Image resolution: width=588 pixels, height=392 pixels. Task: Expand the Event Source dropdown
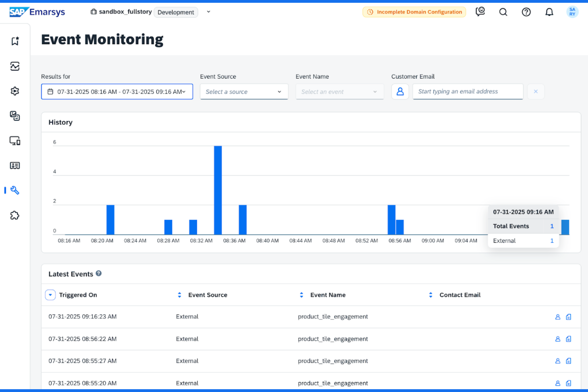244,92
